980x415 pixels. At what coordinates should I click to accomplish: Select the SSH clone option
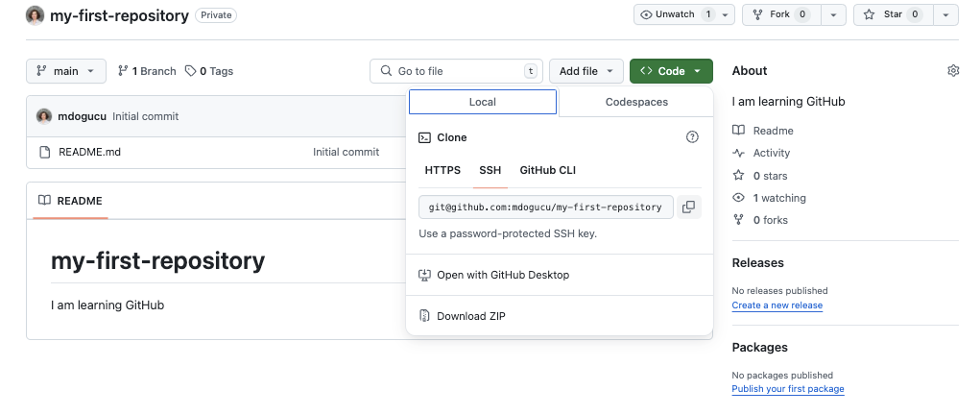pos(490,170)
